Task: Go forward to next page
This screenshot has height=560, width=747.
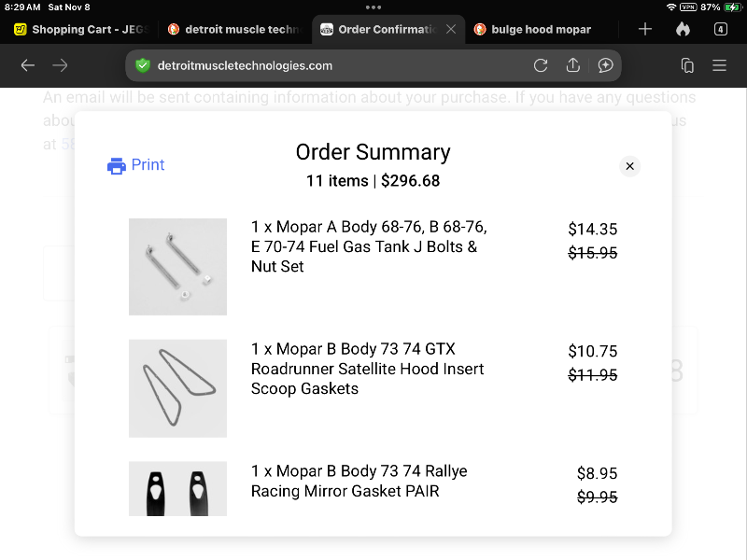Action: tap(60, 65)
